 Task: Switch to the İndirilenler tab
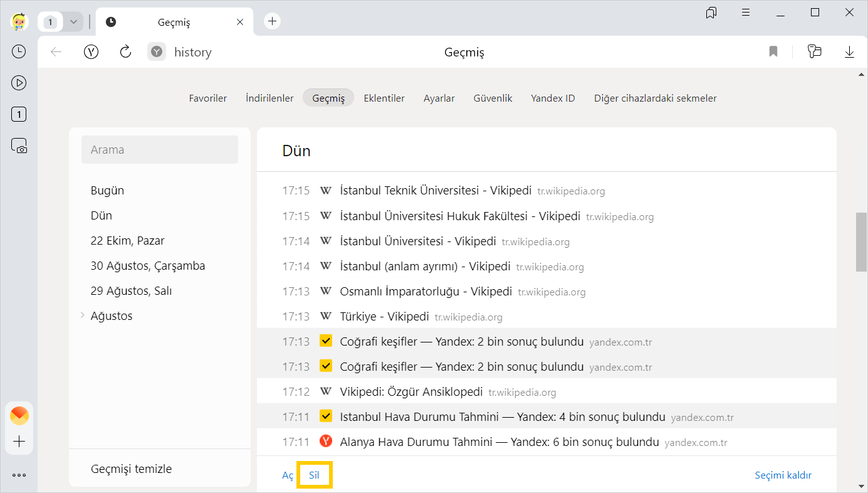[269, 98]
